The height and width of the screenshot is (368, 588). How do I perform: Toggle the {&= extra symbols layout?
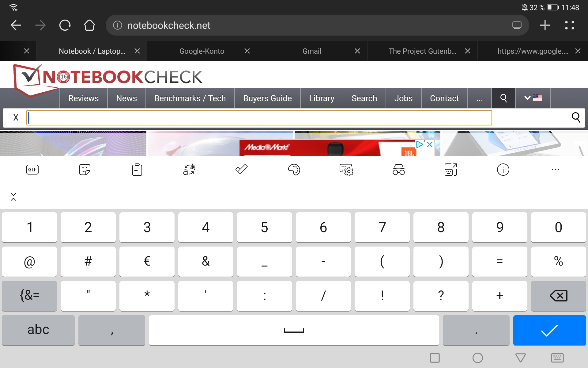click(x=29, y=296)
